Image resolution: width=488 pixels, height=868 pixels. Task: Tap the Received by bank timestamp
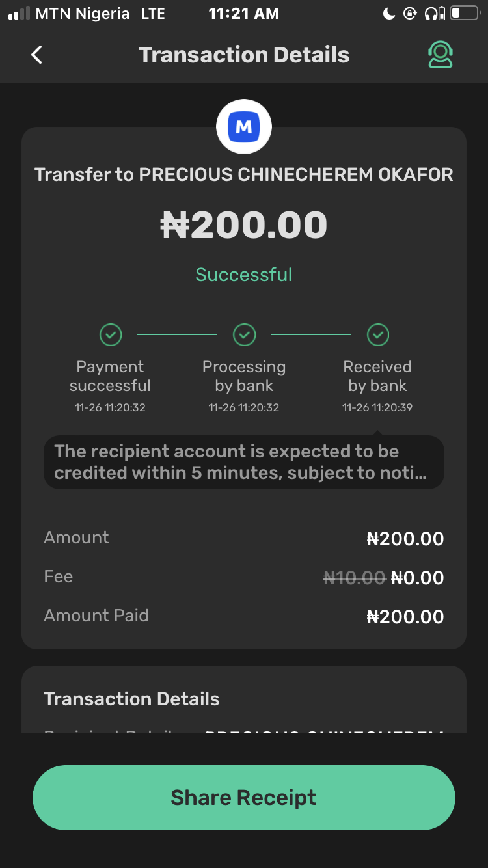377,408
